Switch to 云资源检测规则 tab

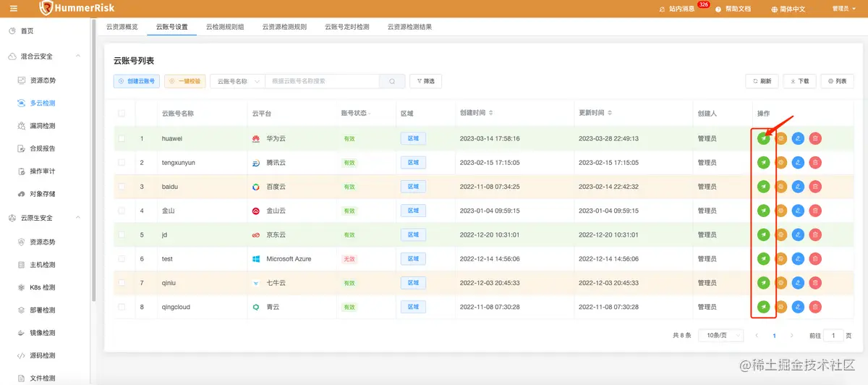pyautogui.click(x=284, y=27)
